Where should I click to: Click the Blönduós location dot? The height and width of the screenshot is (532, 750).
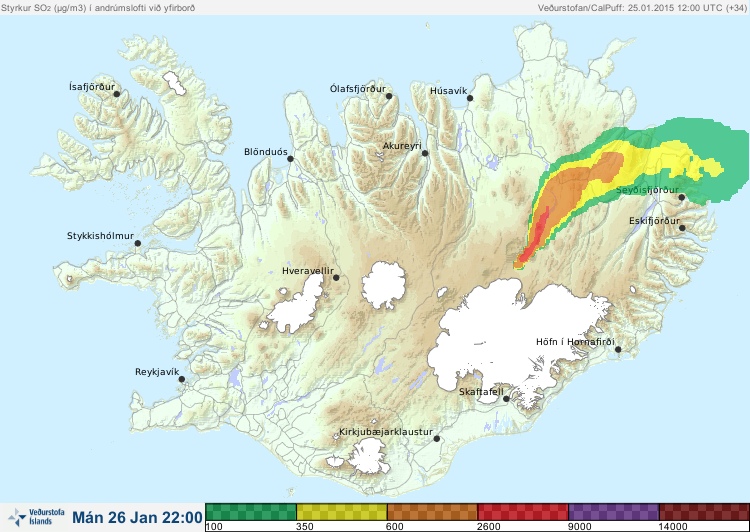click(x=290, y=159)
